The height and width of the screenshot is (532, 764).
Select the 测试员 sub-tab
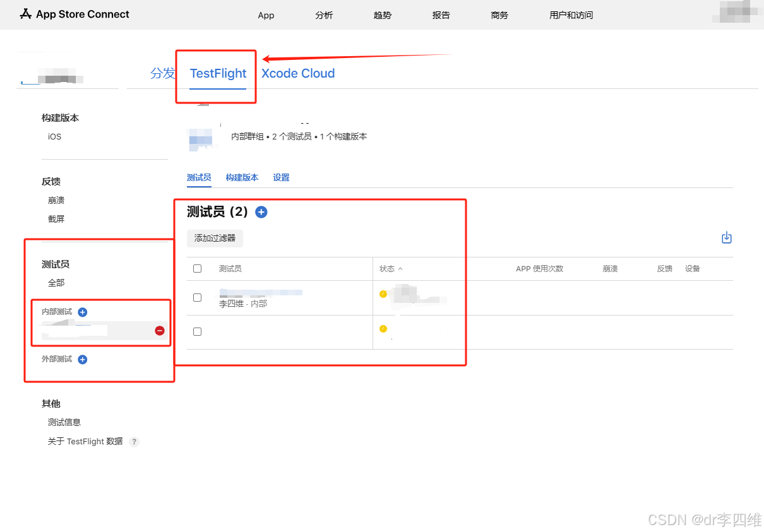[x=199, y=177]
